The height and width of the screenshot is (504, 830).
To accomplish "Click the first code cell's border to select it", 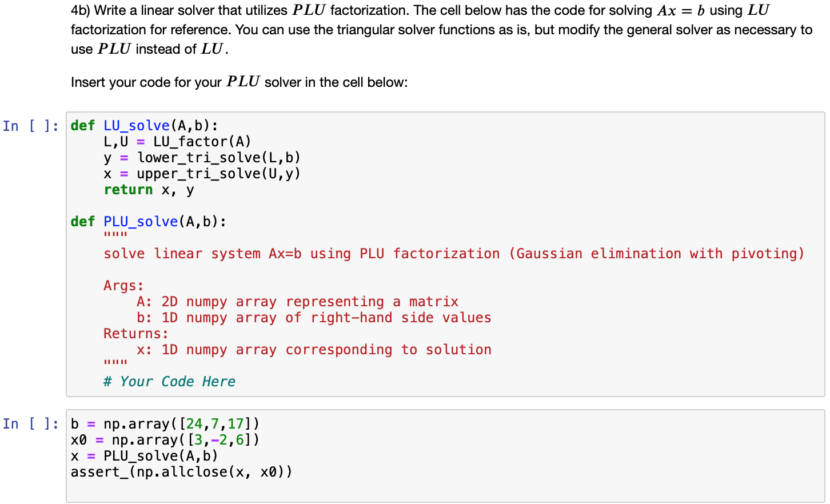I will click(67, 257).
